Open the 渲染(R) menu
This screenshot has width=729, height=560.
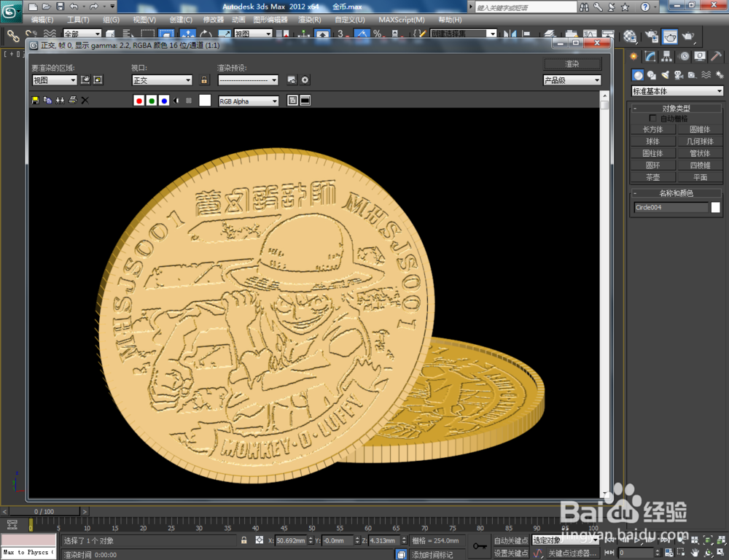click(310, 20)
